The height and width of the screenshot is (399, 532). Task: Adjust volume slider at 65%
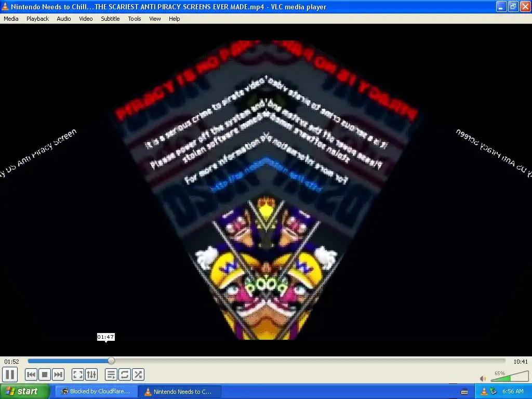click(x=510, y=376)
